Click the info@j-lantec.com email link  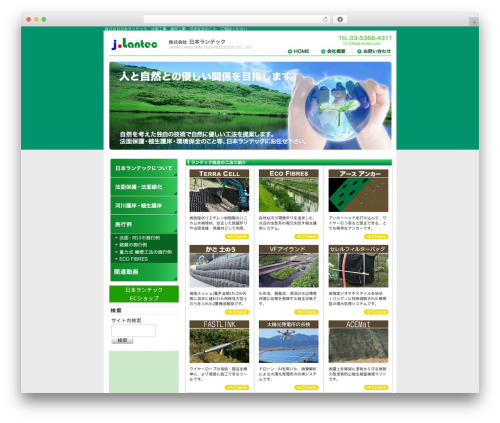[362, 43]
